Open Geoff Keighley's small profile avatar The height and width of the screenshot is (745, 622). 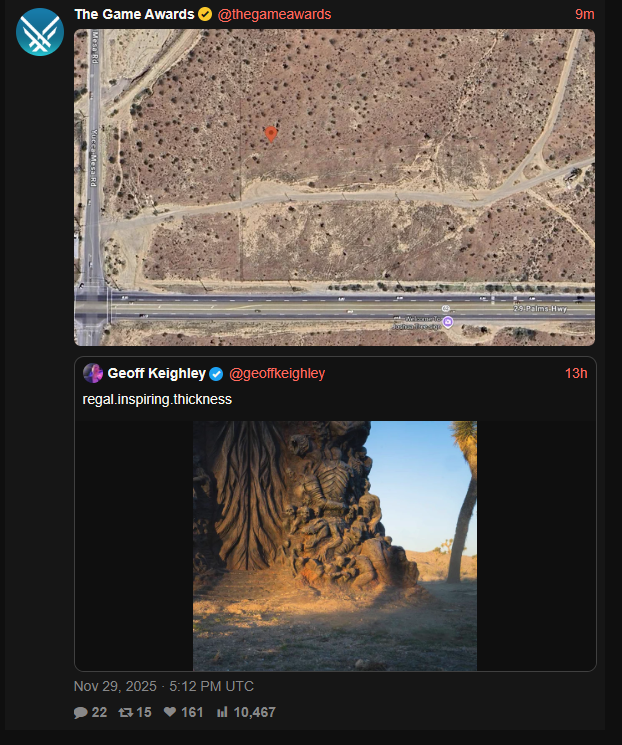point(93,373)
